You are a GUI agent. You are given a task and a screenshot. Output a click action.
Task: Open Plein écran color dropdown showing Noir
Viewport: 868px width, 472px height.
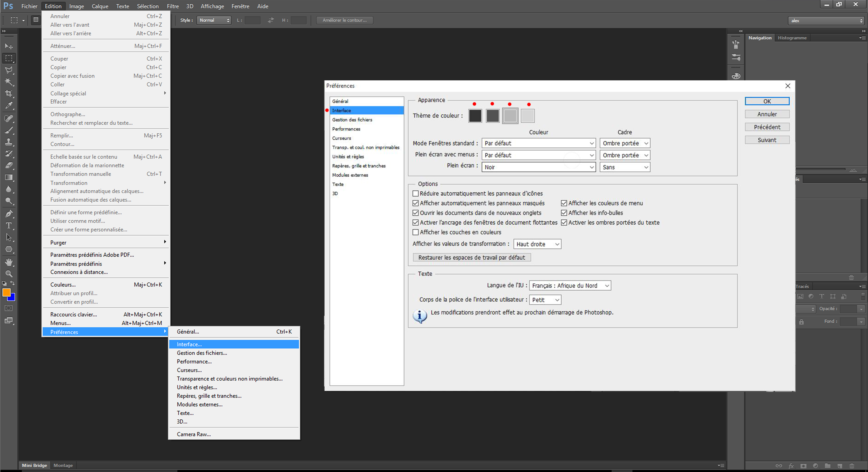[x=538, y=167]
